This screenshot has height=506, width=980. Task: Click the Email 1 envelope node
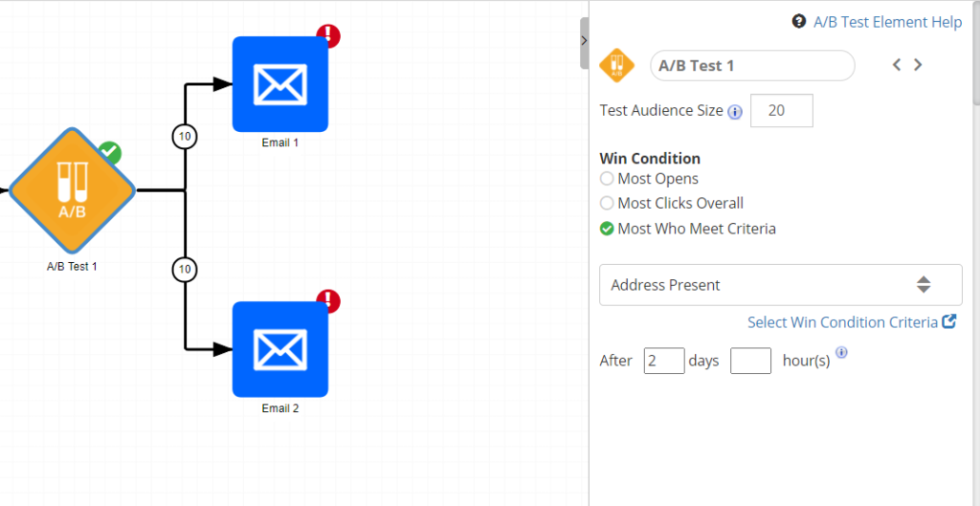click(x=279, y=84)
